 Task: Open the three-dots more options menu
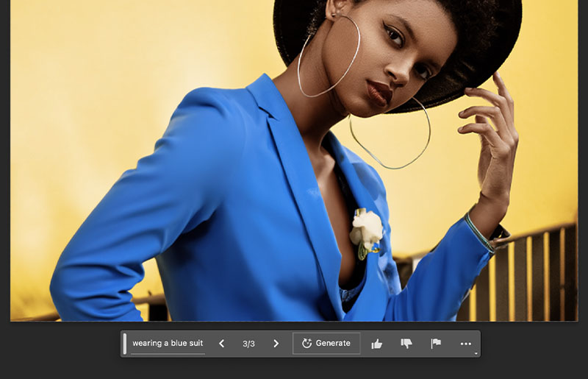point(465,344)
